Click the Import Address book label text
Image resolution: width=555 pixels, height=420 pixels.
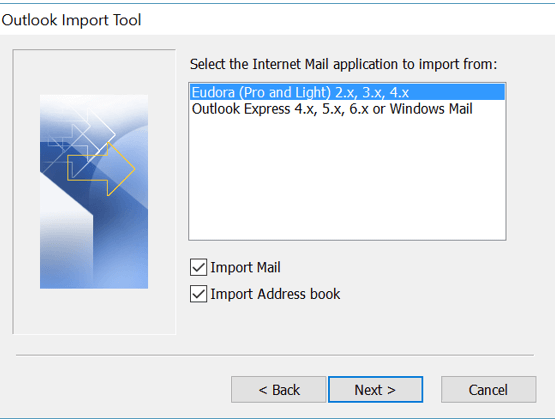point(275,294)
